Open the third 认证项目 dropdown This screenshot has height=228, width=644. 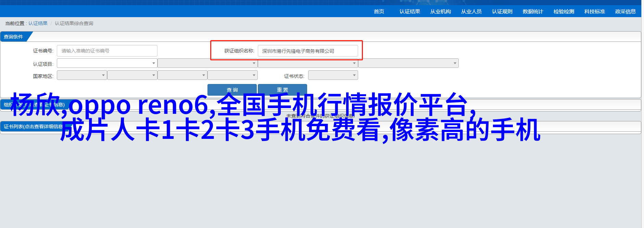(x=308, y=63)
